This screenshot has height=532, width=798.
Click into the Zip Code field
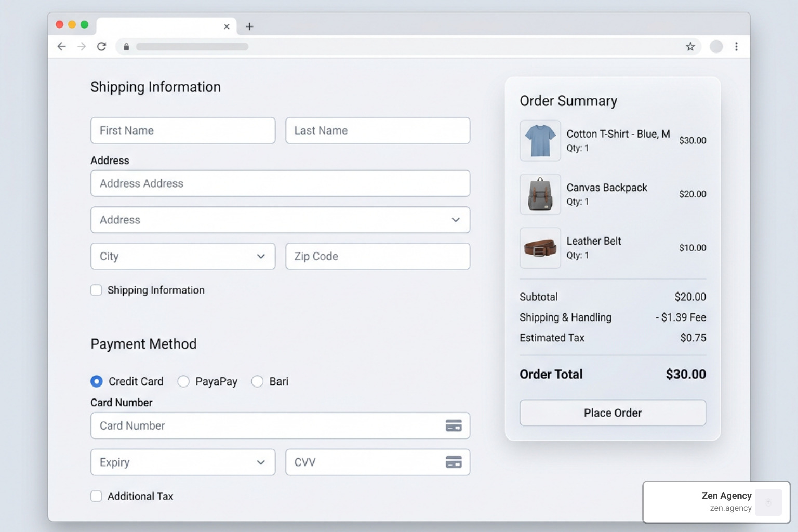[x=378, y=256]
